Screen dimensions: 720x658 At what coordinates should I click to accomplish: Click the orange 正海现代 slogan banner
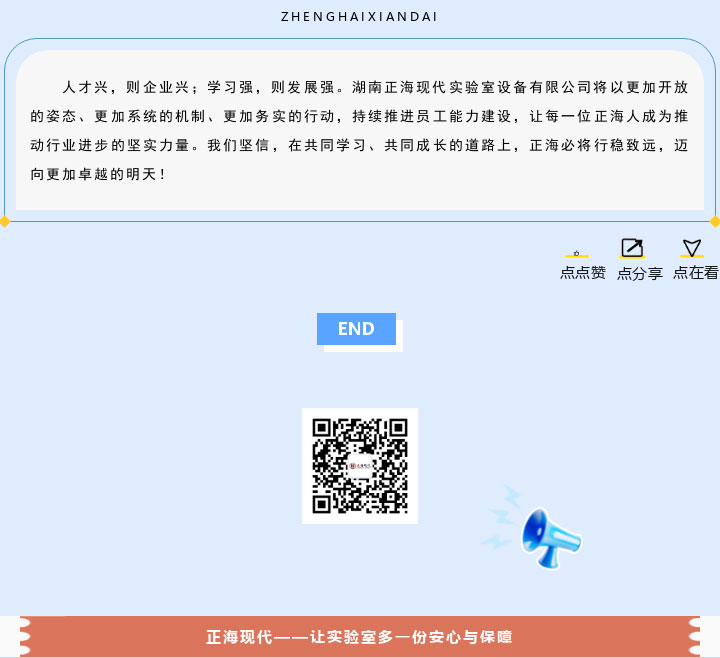point(360,637)
